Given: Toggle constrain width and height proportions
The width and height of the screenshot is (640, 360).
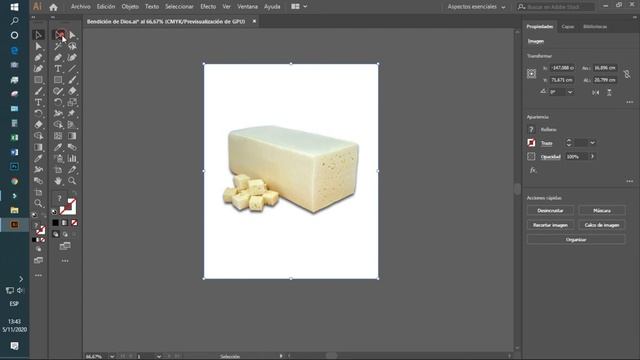Looking at the screenshot, I should coord(627,74).
